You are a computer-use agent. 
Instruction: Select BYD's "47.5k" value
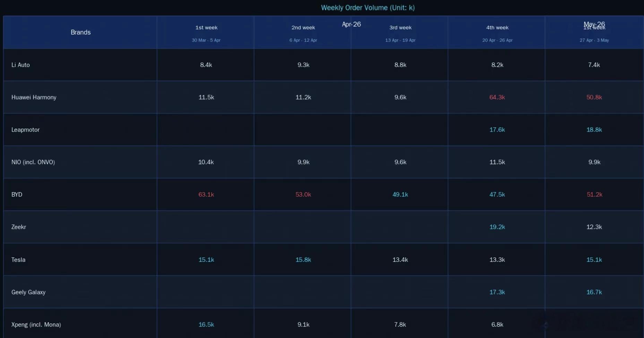click(x=497, y=195)
